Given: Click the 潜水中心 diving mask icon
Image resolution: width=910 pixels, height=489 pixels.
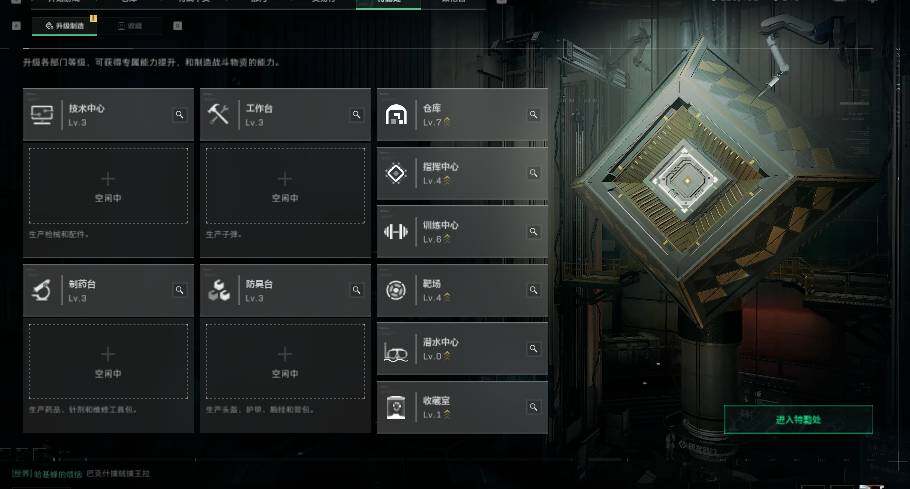Looking at the screenshot, I should (396, 352).
